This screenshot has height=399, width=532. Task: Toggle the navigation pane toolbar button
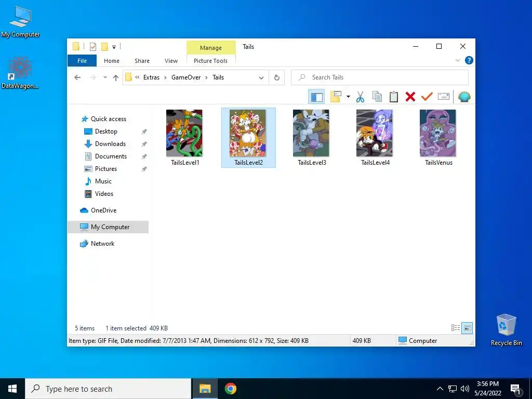tap(316, 97)
